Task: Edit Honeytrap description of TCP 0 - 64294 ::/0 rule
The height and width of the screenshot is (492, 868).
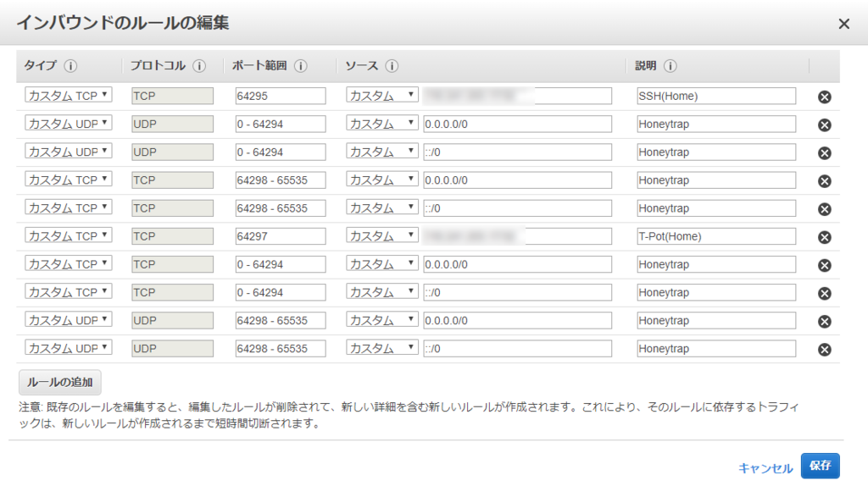Action: coord(716,292)
